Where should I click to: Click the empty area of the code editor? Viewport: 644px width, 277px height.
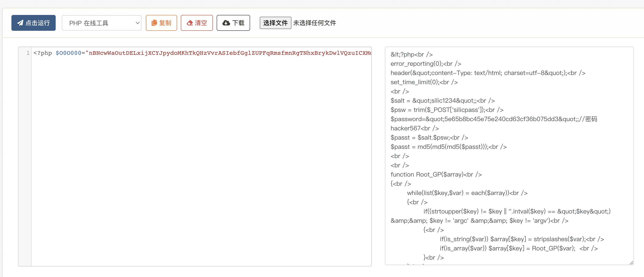coord(200,160)
